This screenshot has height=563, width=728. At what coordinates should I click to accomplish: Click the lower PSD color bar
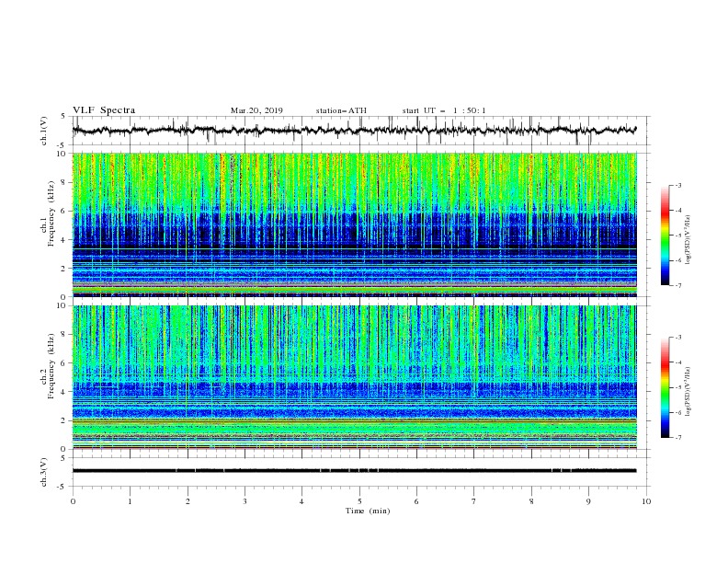[665, 387]
